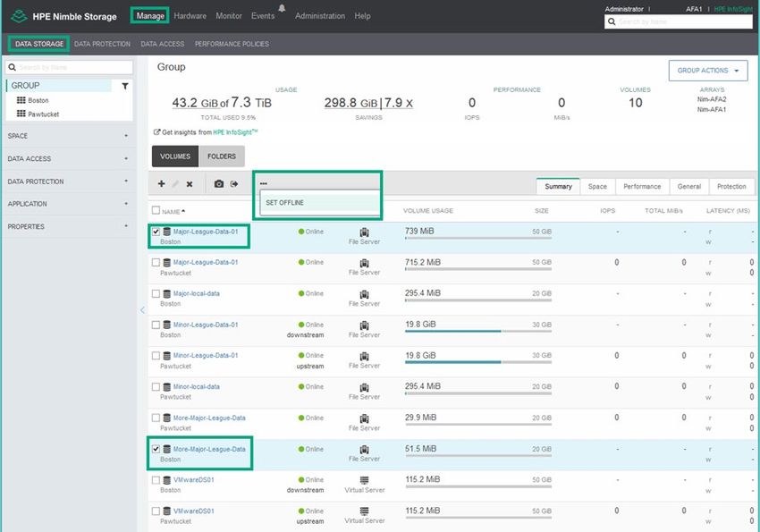This screenshot has width=760, height=532.
Task: Check the Minor-local-data checkbox
Action: tap(156, 386)
